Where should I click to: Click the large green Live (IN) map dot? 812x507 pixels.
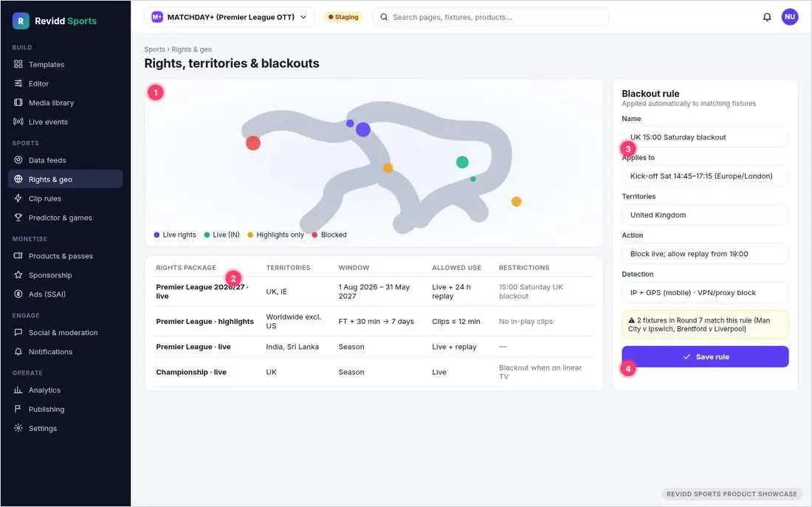click(x=462, y=162)
